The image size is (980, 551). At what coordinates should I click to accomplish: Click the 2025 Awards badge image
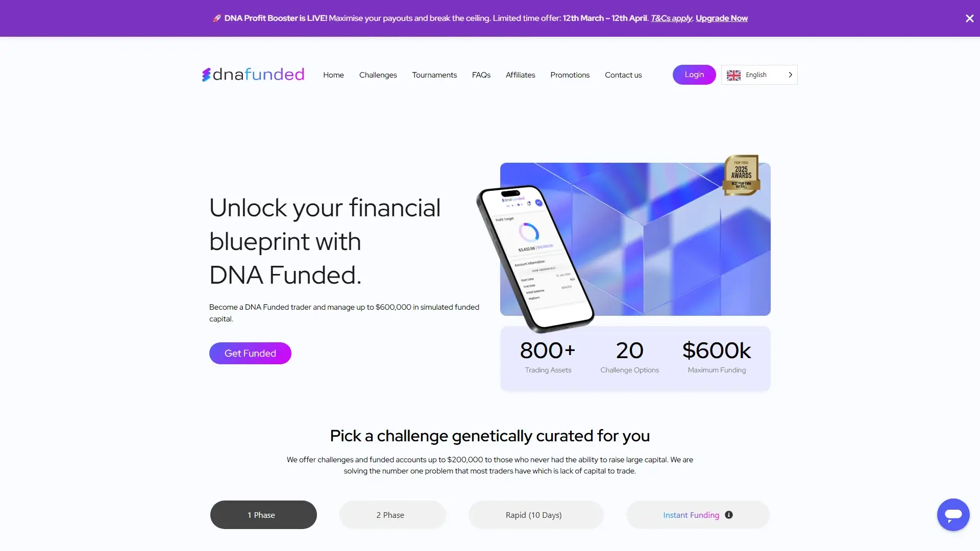[x=741, y=175]
